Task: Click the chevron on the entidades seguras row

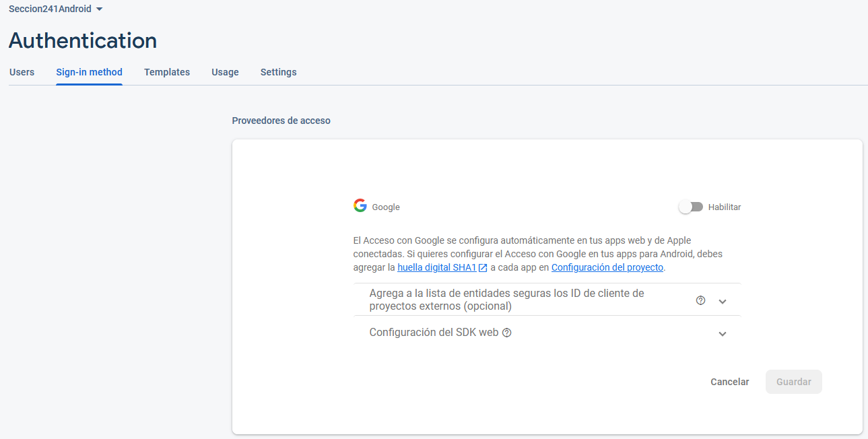Action: [722, 300]
